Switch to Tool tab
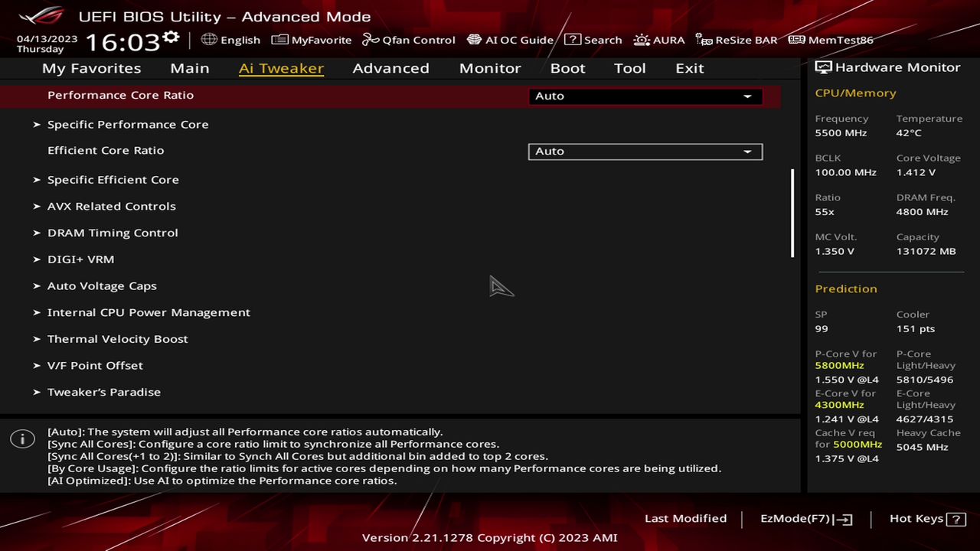980x551 pixels. (630, 68)
